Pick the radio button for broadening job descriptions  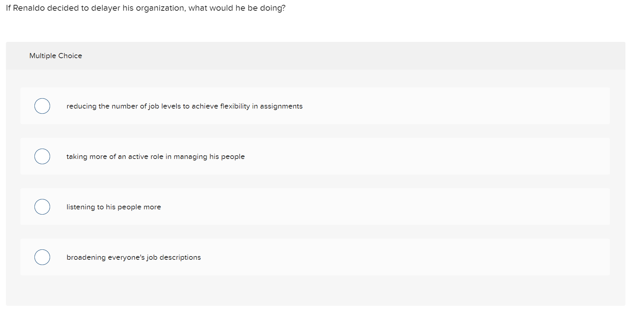[42, 257]
